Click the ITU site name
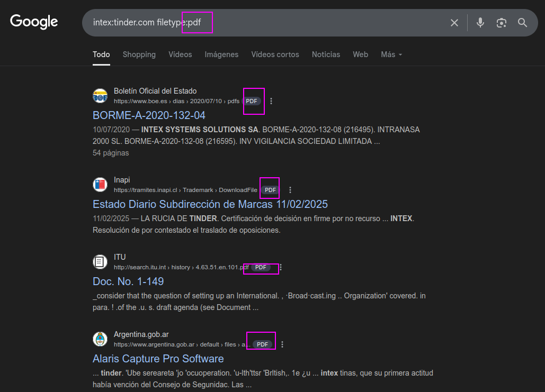Screen dimensions: 545x392 120,257
